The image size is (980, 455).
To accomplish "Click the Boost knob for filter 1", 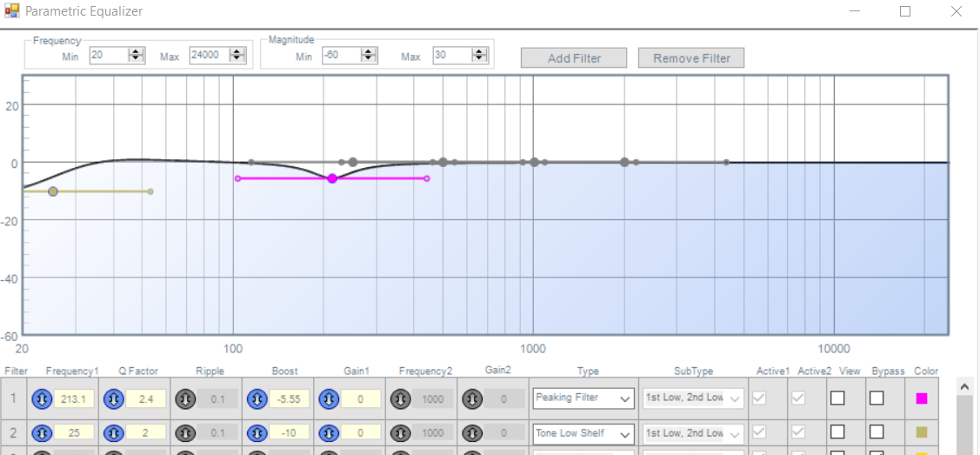I will 256,398.
